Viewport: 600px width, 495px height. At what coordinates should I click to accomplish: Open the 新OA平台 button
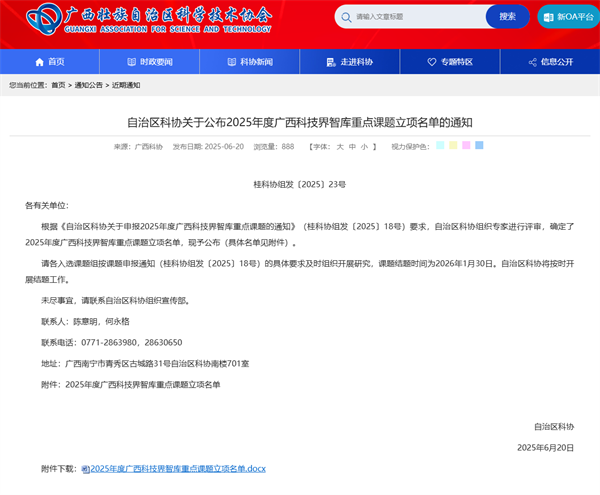point(569,16)
